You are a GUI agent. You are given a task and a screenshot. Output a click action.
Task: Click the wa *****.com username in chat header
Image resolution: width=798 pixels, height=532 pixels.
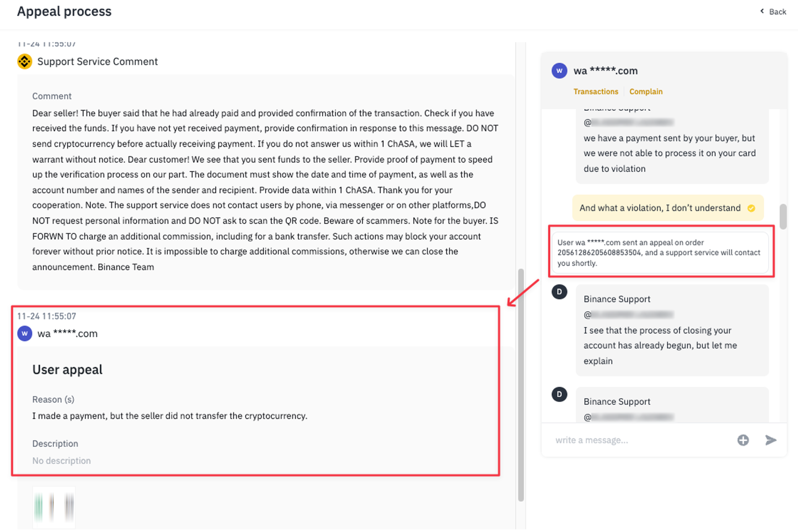605,71
